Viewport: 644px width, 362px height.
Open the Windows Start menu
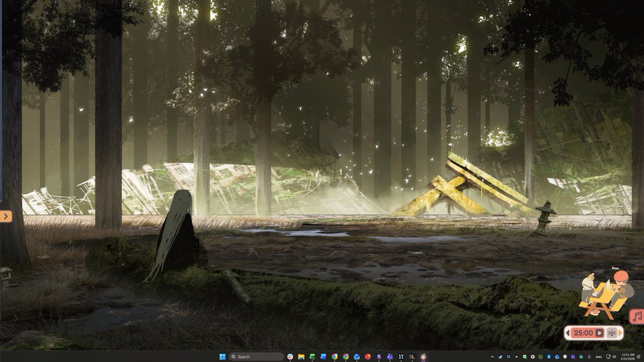pos(222,357)
